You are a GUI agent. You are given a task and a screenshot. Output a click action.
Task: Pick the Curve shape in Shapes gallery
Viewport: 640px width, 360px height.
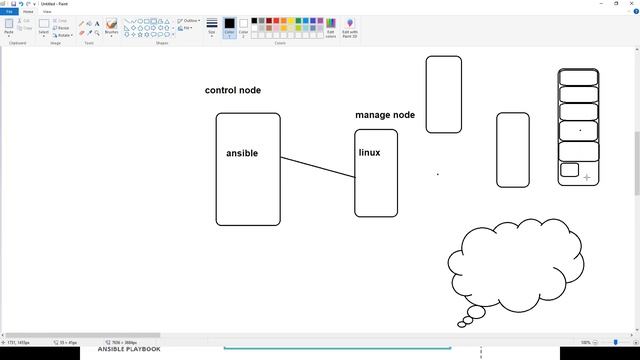[133, 21]
